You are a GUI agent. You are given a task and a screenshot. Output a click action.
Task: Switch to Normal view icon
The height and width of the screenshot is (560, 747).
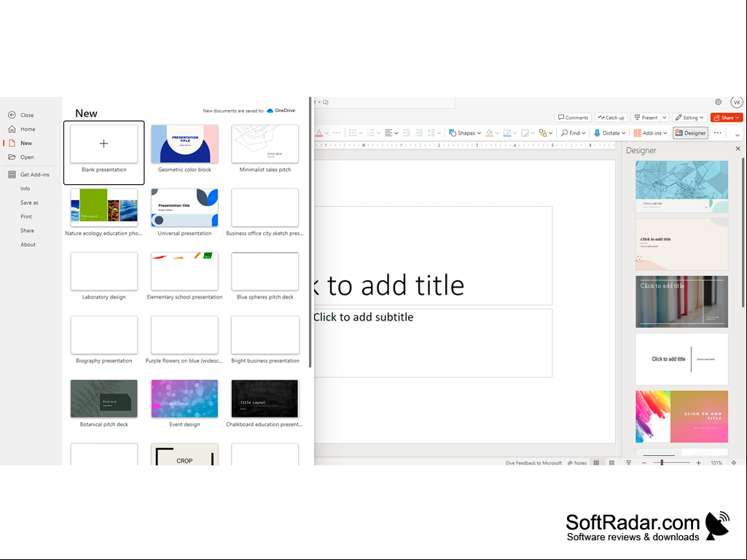tap(596, 463)
